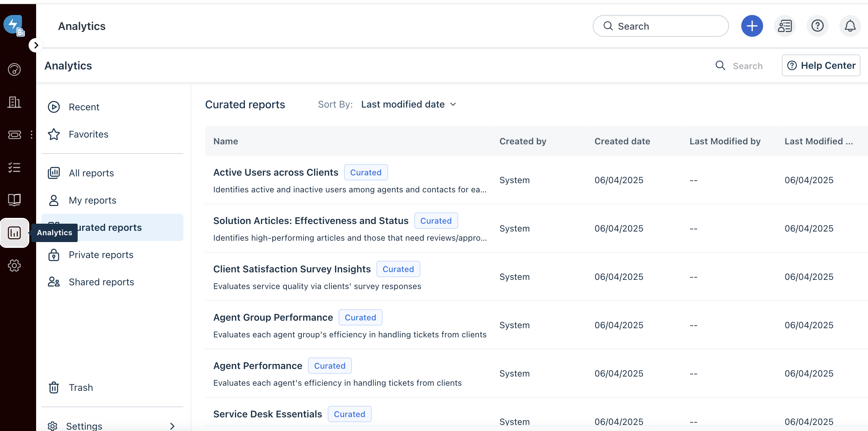
Task: Select All reports in the side menu
Action: click(91, 173)
